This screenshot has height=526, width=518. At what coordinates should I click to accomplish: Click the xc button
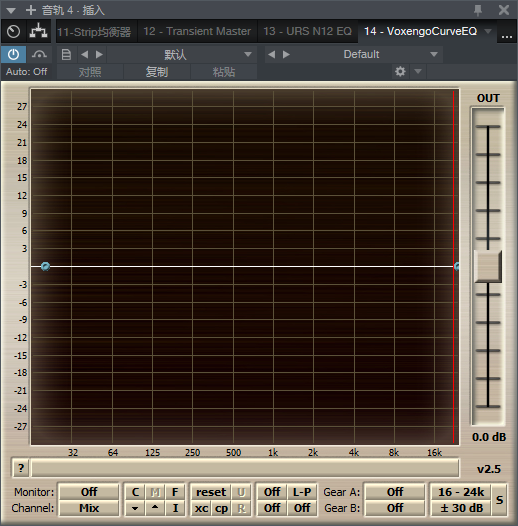click(201, 508)
